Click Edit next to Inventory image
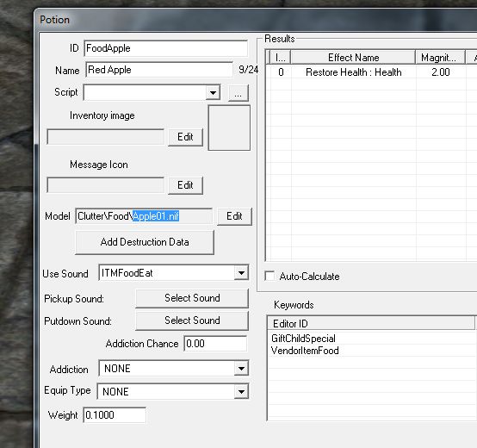Screen dimensions: 477x448 [x=185, y=137]
